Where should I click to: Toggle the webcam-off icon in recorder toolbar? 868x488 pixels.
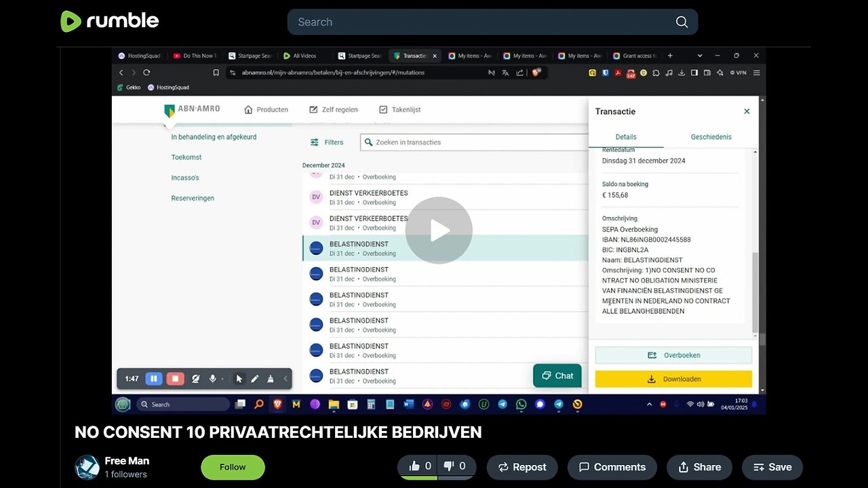pyautogui.click(x=196, y=379)
